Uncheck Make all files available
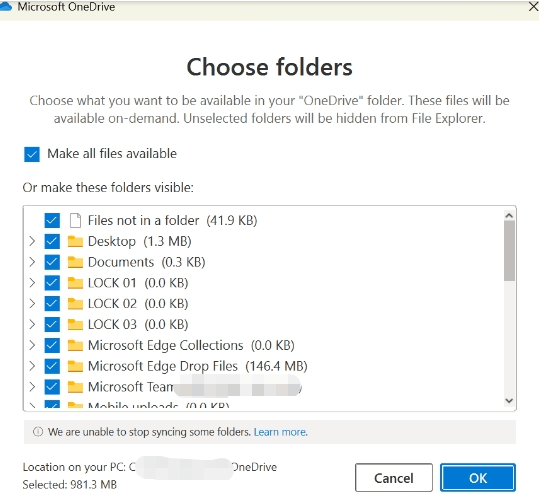Image resolution: width=539 pixels, height=499 pixels. (32, 154)
